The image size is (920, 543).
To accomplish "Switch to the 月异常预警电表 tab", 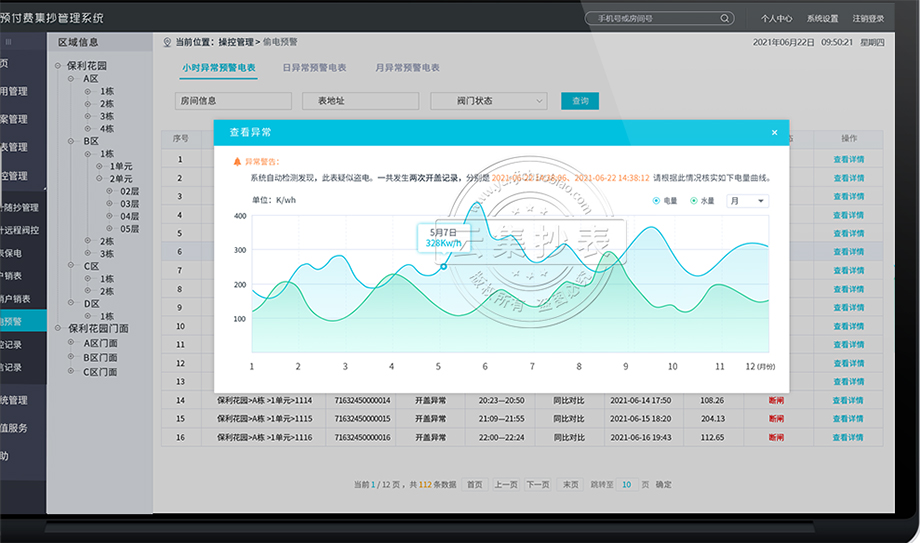I will (407, 68).
